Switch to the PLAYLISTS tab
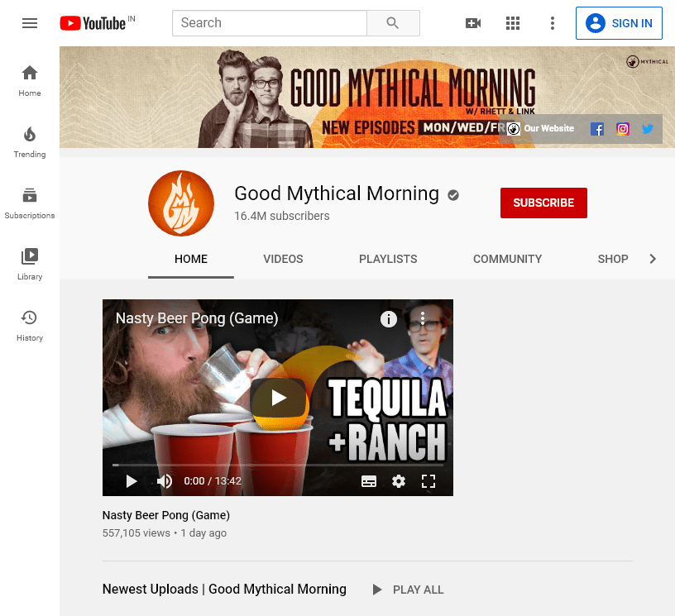Screen dimensions: 675x616 [x=388, y=259]
